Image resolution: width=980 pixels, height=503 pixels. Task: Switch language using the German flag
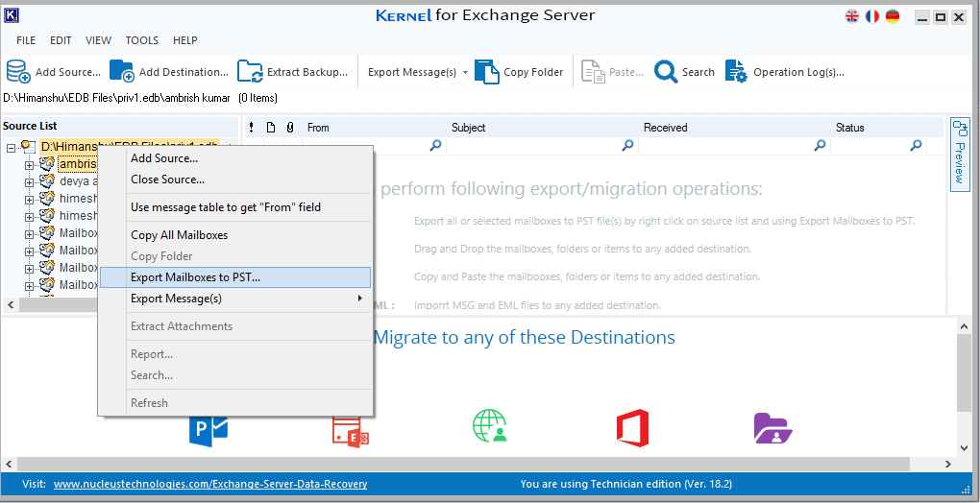(893, 16)
